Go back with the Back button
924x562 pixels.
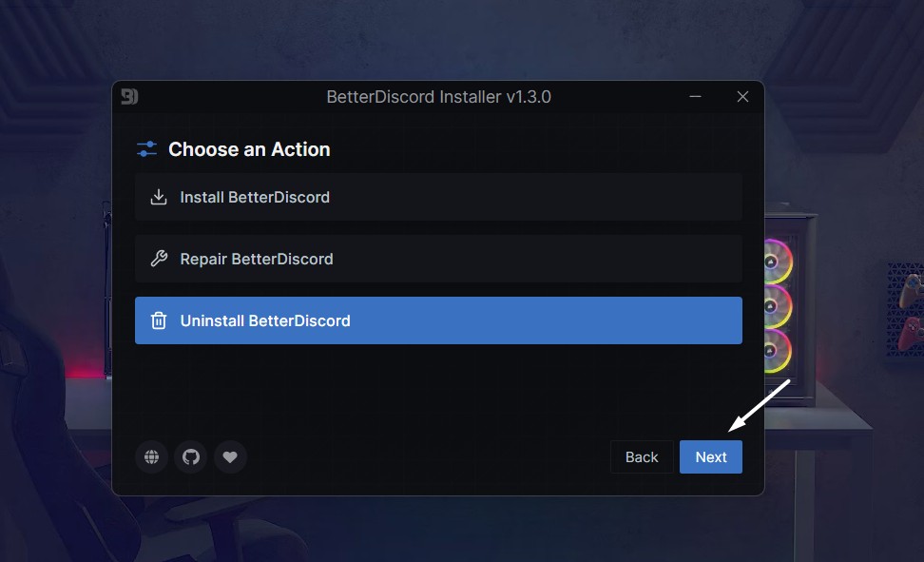(642, 457)
